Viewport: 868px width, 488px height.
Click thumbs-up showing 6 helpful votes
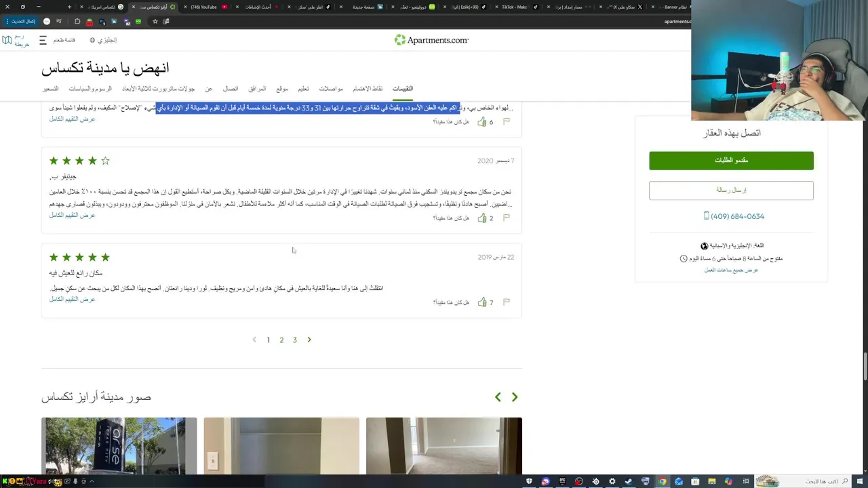482,122
